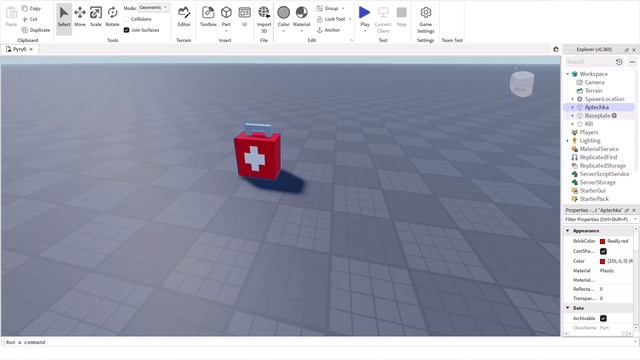Enable the Collisions checkbox
The height and width of the screenshot is (360, 640).
tap(127, 19)
